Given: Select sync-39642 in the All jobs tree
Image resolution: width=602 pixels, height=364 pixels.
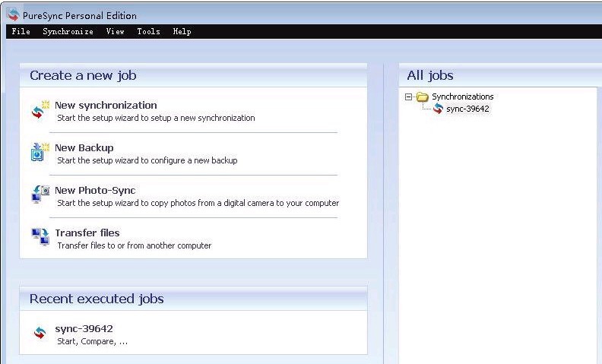Looking at the screenshot, I should (467, 109).
